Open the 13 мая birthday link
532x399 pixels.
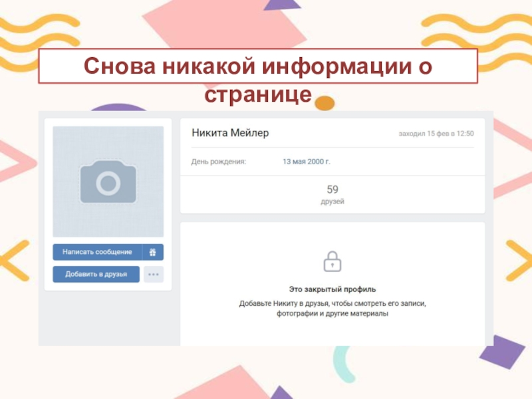(294, 162)
